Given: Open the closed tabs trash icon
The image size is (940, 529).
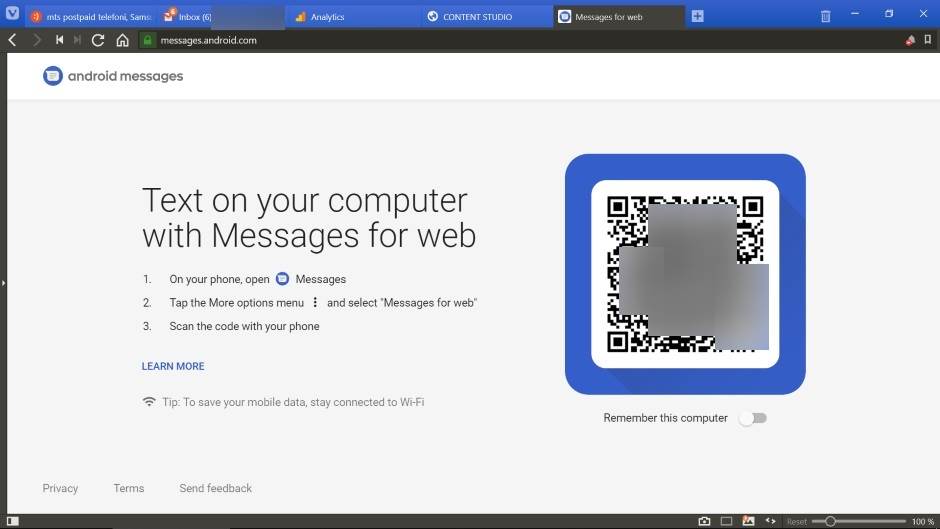Looking at the screenshot, I should tap(825, 16).
